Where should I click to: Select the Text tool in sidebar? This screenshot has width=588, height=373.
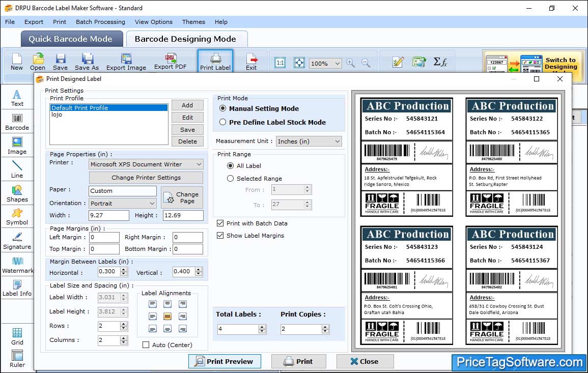pos(17,98)
